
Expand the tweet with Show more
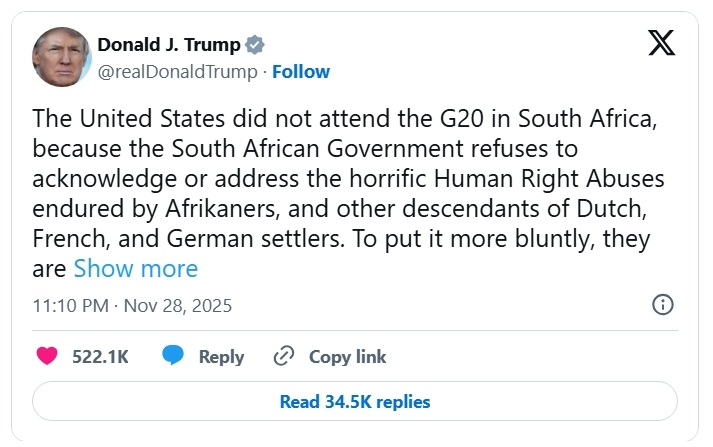[x=136, y=268]
